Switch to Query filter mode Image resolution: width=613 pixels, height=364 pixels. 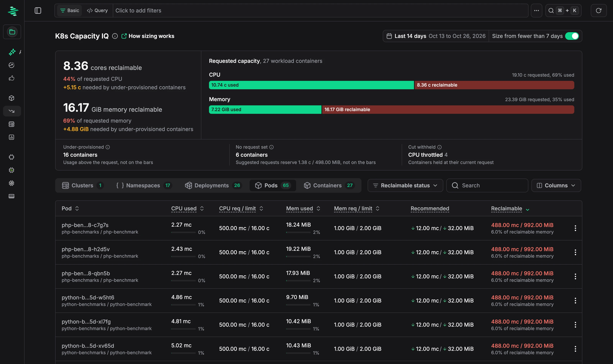coord(97,11)
